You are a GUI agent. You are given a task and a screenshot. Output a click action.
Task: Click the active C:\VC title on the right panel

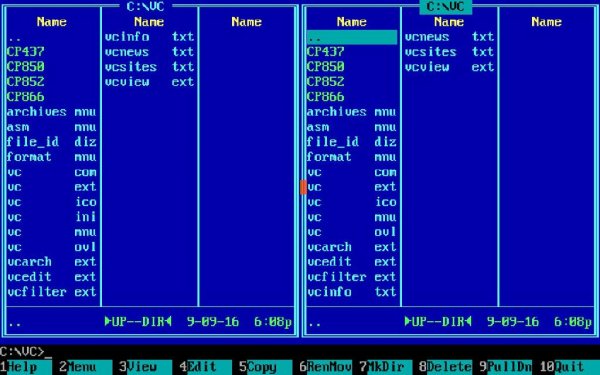pyautogui.click(x=445, y=7)
